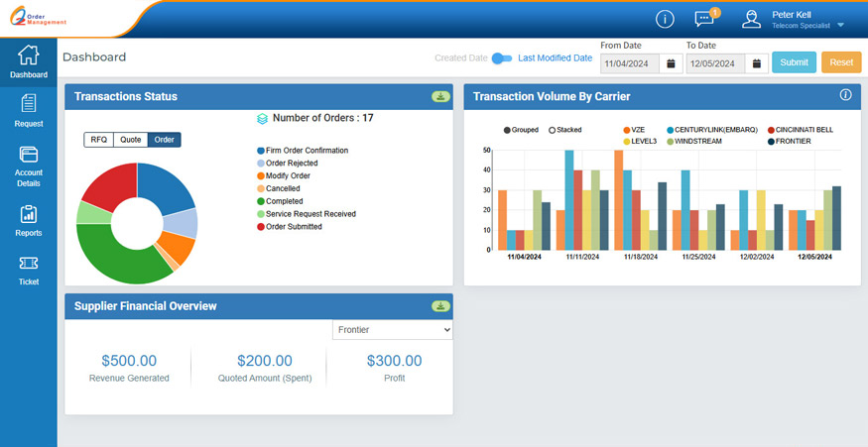Expand the Frontier supplier dropdown
Image resolution: width=868 pixels, height=447 pixels.
click(392, 329)
